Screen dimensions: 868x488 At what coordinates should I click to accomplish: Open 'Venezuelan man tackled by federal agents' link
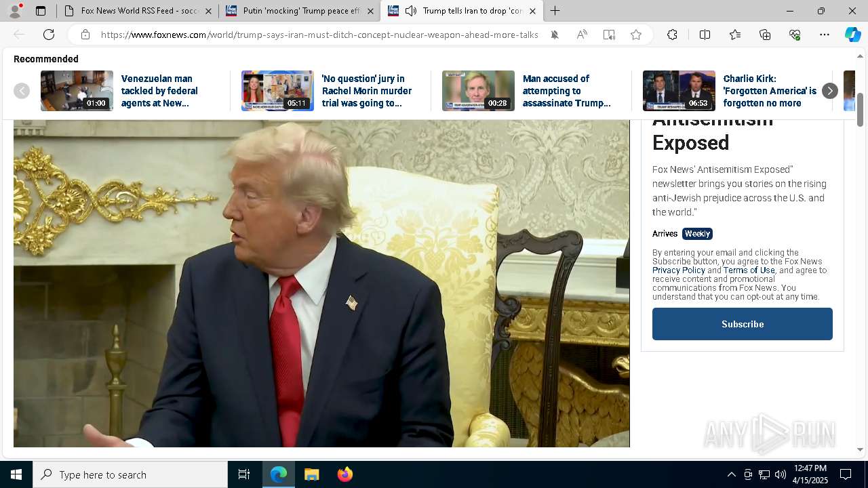pos(159,91)
